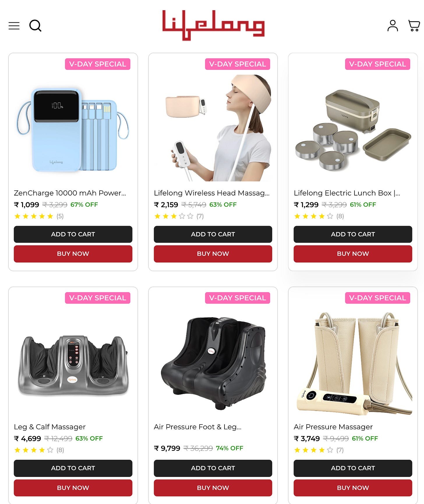Add Lifelong Electric Lunch Box to cart
The height and width of the screenshot is (504, 424).
[x=353, y=234]
